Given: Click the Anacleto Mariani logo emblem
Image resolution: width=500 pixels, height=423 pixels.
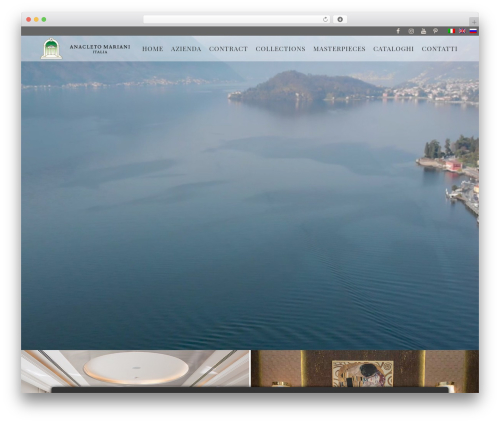Looking at the screenshot, I should tap(51, 49).
